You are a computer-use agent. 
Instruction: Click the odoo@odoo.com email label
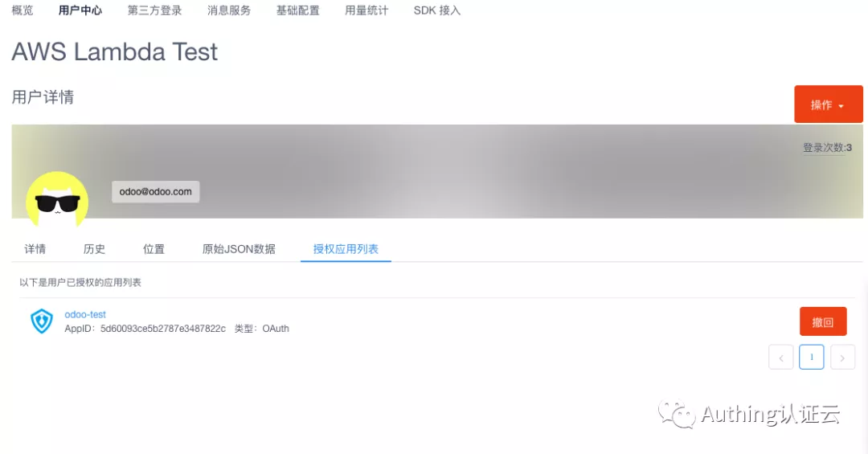click(x=156, y=191)
